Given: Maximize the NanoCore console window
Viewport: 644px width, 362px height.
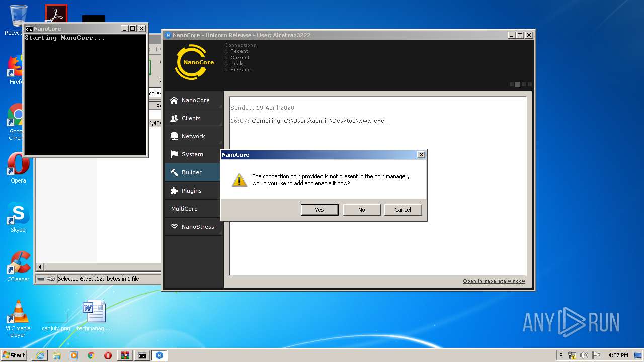Looking at the screenshot, I should (133, 29).
